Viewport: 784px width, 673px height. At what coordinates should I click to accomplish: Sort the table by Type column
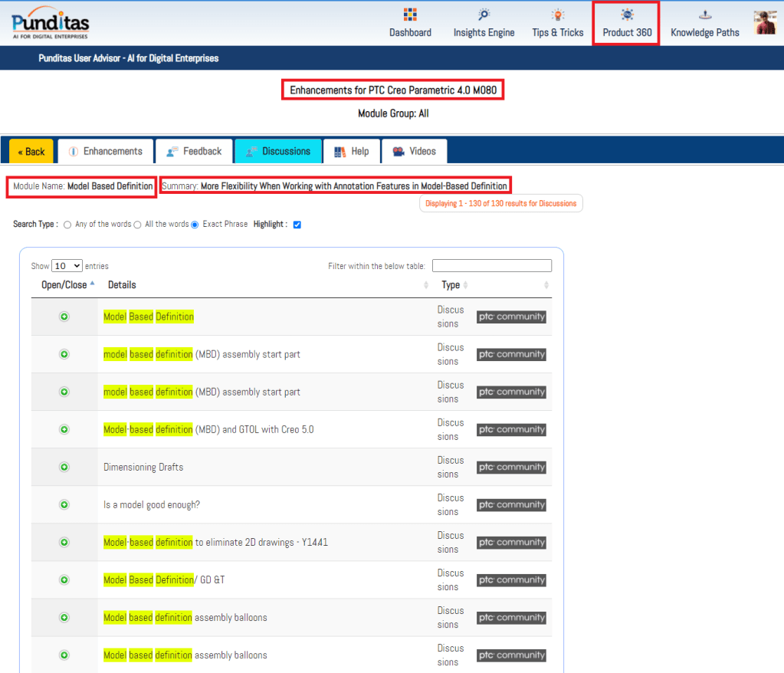pyautogui.click(x=451, y=285)
